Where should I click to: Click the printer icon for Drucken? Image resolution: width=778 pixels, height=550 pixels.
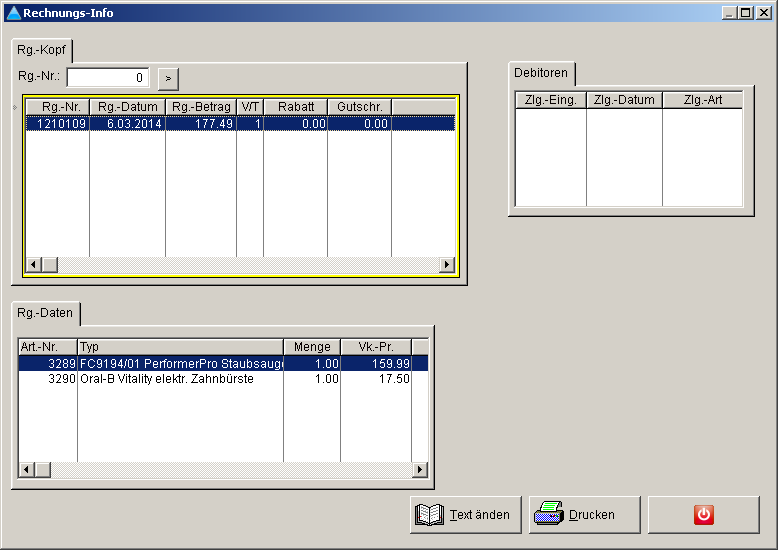(548, 514)
